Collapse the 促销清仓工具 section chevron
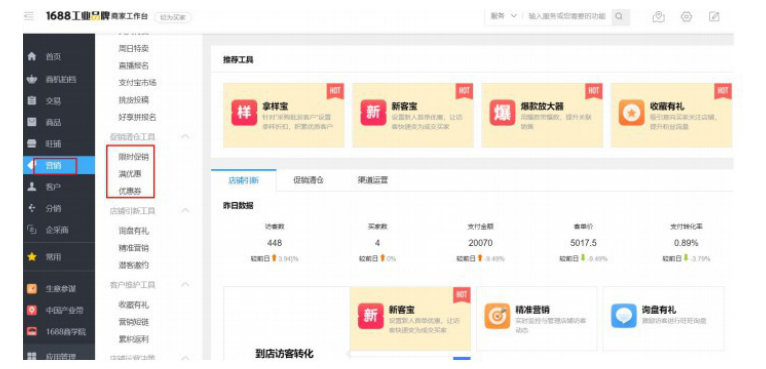 coord(185,136)
